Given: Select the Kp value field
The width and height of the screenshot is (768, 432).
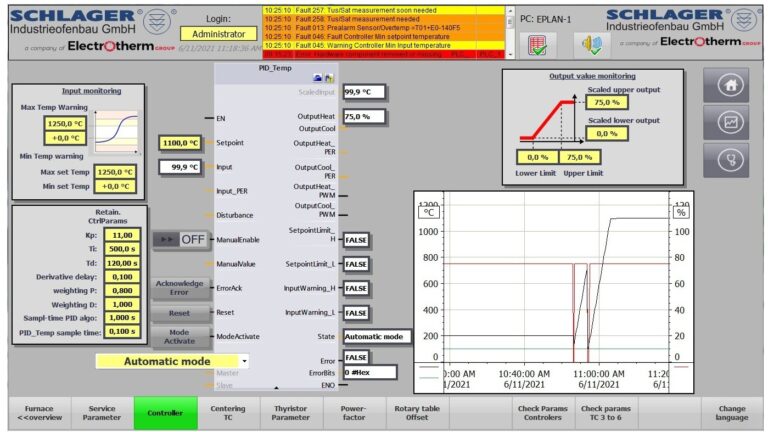Looking at the screenshot, I should 122,235.
